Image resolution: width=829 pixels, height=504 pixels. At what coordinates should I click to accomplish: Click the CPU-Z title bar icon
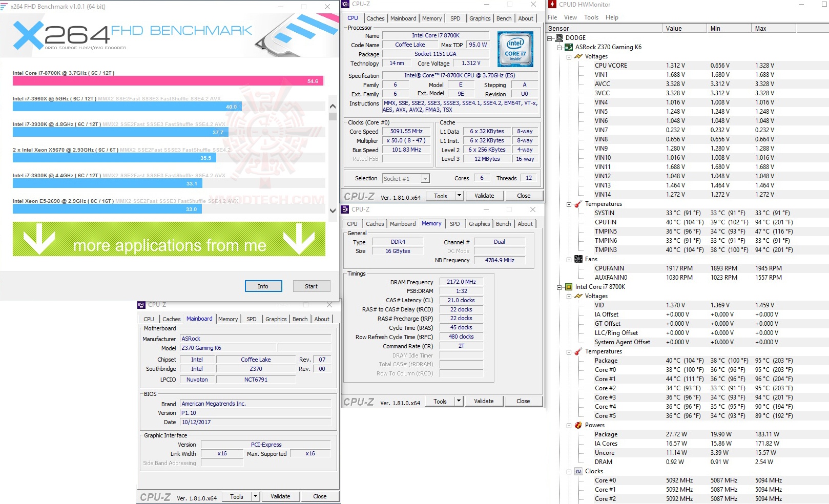[346, 4]
